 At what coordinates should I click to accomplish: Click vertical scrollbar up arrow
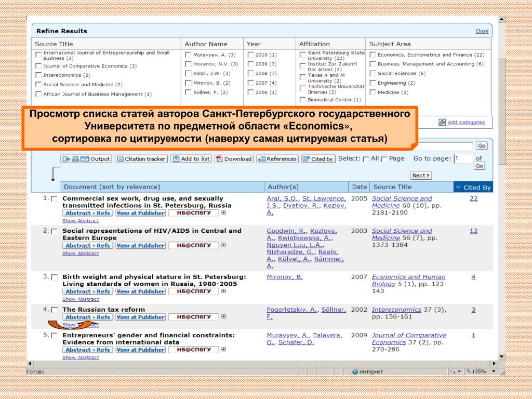[501, 19]
